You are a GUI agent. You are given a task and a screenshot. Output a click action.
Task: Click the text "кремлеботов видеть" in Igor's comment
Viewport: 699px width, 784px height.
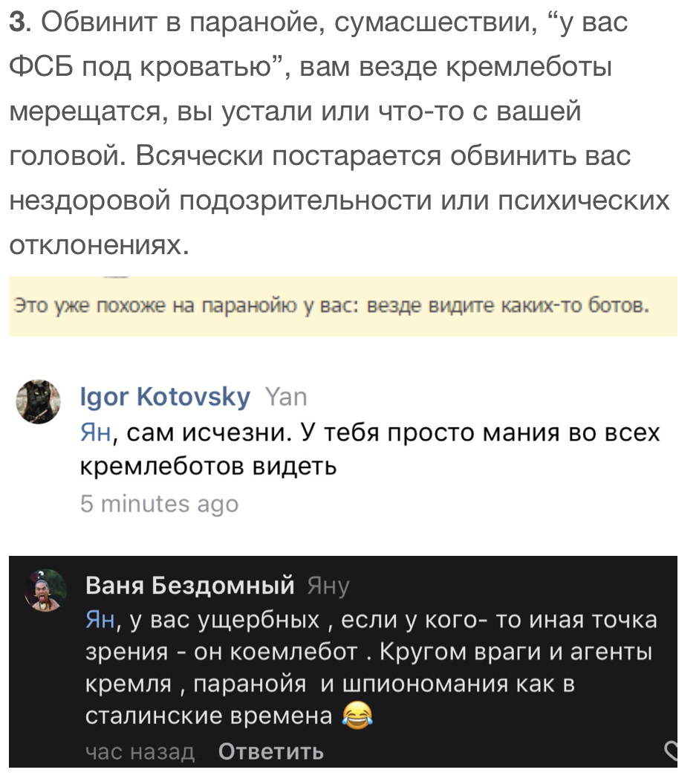coord(208,467)
